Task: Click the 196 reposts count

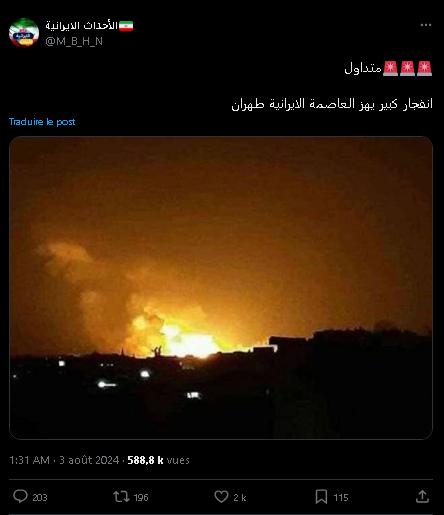Action: pos(141,498)
